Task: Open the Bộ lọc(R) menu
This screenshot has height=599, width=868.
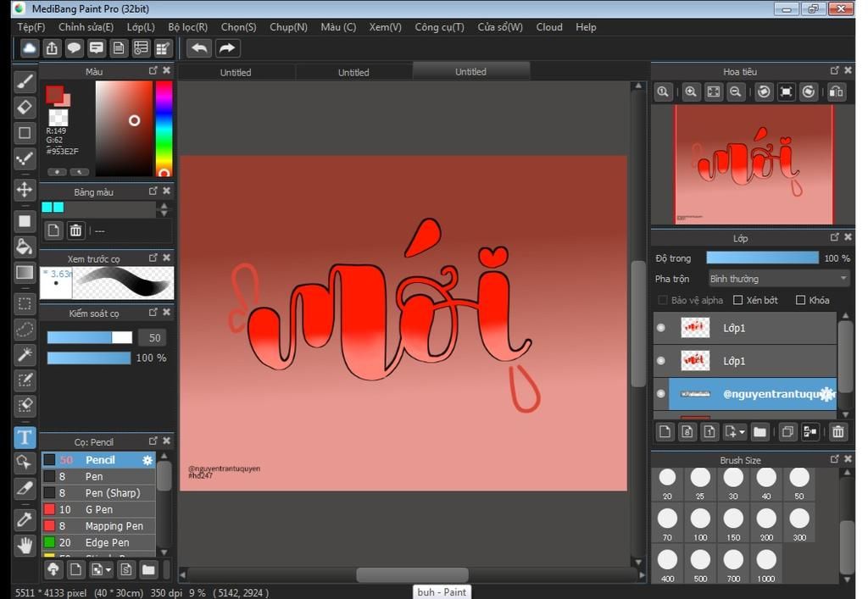Action: (188, 27)
